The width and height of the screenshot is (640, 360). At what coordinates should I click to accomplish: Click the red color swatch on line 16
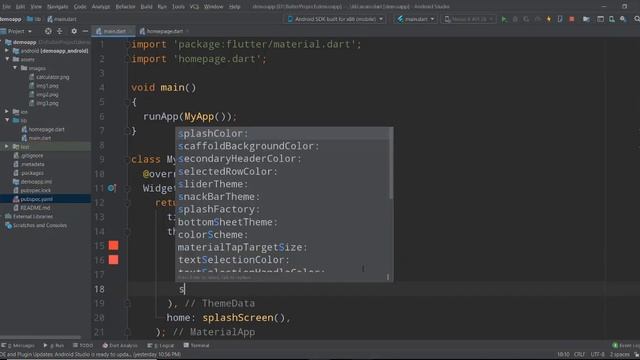coord(113,260)
